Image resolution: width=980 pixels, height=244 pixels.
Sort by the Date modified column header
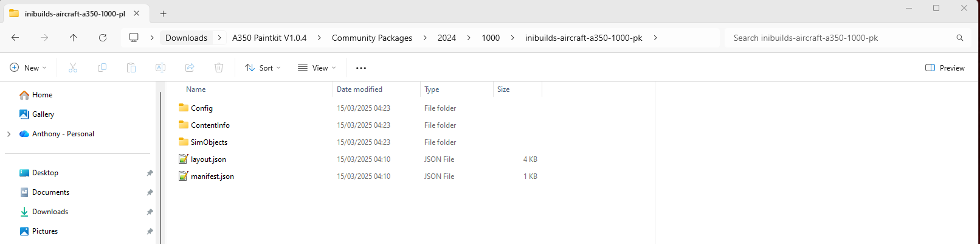pos(359,89)
